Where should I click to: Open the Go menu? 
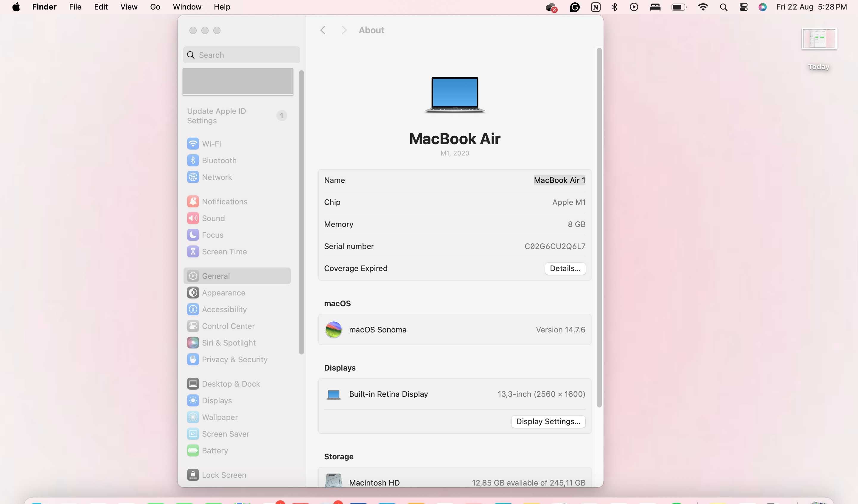tap(155, 7)
